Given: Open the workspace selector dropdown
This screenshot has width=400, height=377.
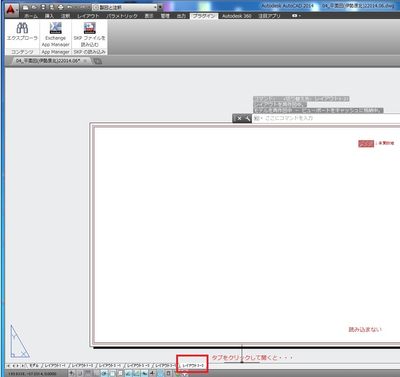Looking at the screenshot, I should [124, 7].
